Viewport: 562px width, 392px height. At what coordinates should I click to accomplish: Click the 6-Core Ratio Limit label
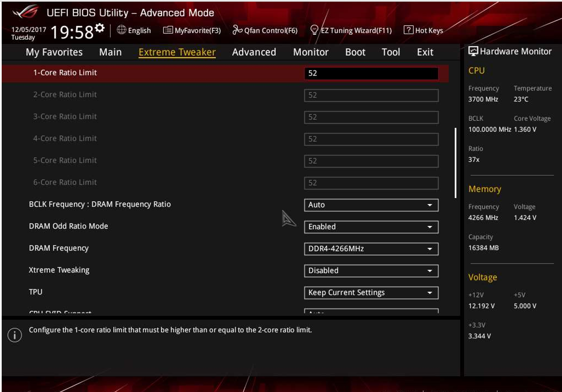coord(65,182)
